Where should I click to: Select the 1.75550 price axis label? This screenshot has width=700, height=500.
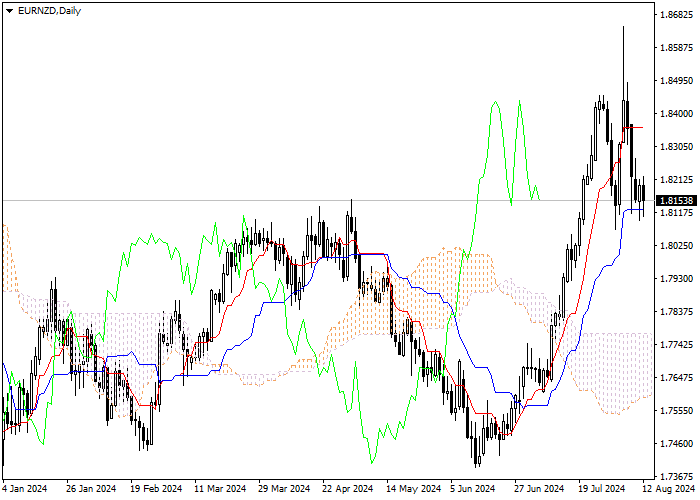(x=677, y=411)
